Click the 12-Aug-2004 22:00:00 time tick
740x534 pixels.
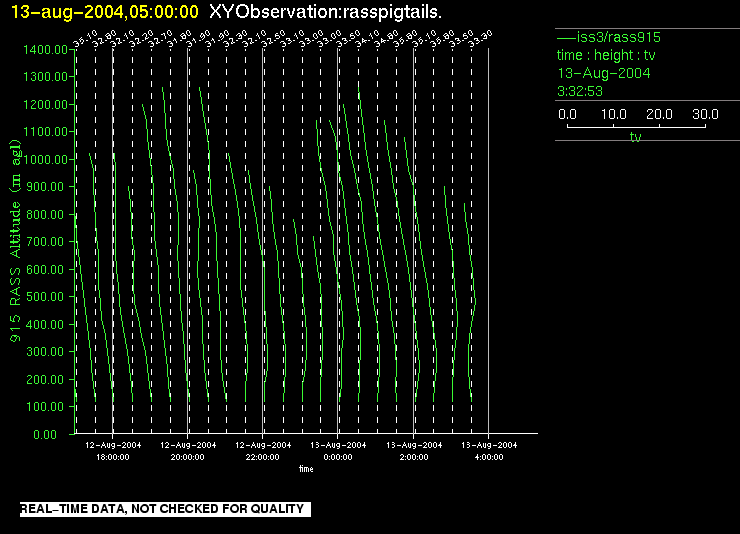(x=262, y=450)
